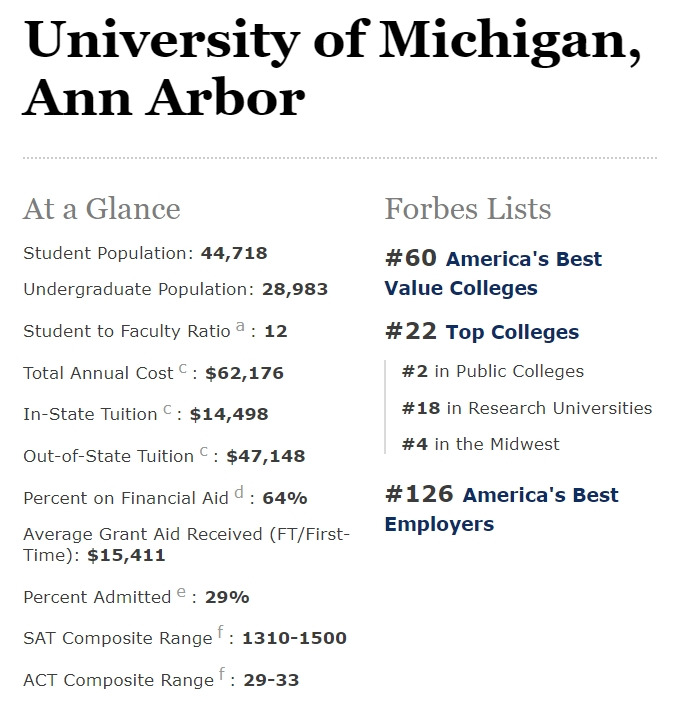The height and width of the screenshot is (702, 680).
Task: Click footnote 'f' beside ACT Composite Range
Action: (222, 673)
